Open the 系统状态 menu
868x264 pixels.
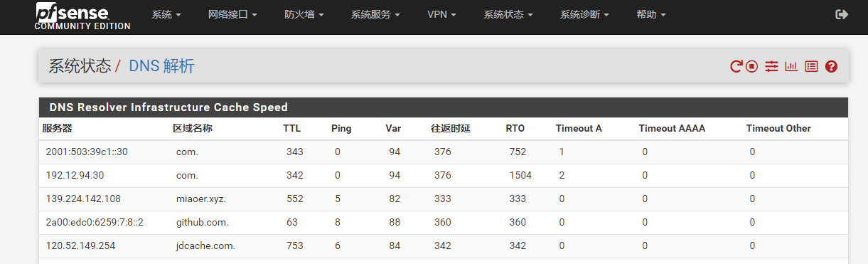(508, 14)
